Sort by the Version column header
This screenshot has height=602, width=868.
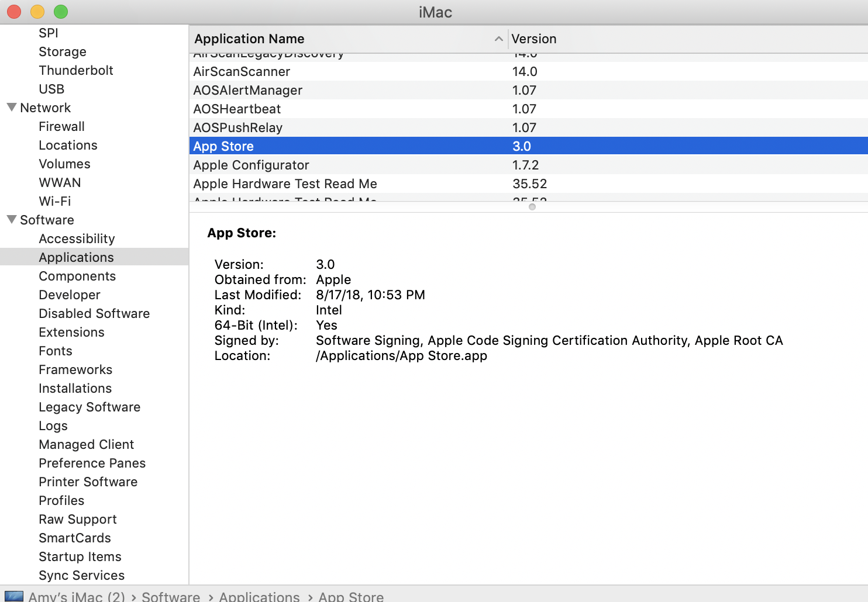click(x=534, y=39)
